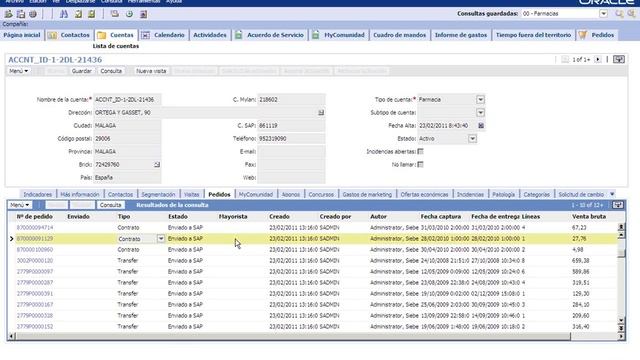Sort by the Venta bruta column header
The image size is (640, 360).
[x=589, y=217]
